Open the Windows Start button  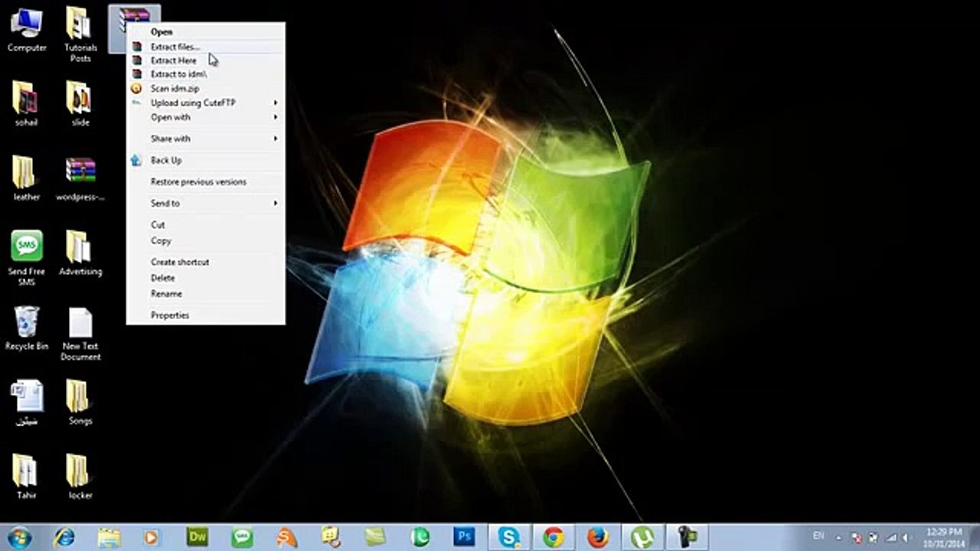pos(18,537)
